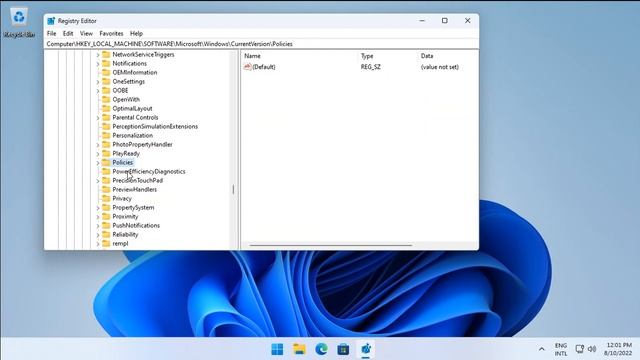This screenshot has height=360, width=640.
Task: Open the File menu
Action: [51, 33]
